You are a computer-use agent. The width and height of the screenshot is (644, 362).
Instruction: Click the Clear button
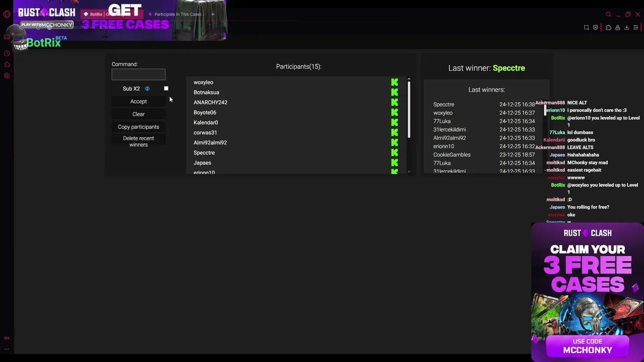pyautogui.click(x=138, y=114)
